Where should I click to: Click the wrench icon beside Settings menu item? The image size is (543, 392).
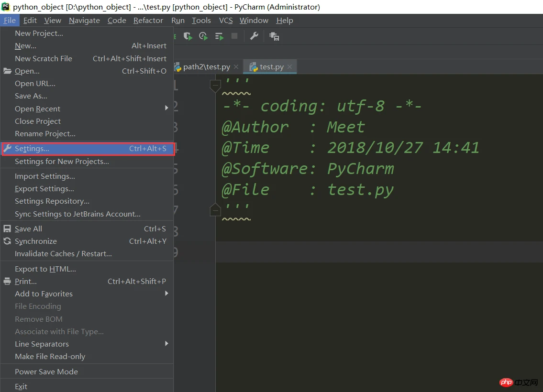tap(7, 148)
